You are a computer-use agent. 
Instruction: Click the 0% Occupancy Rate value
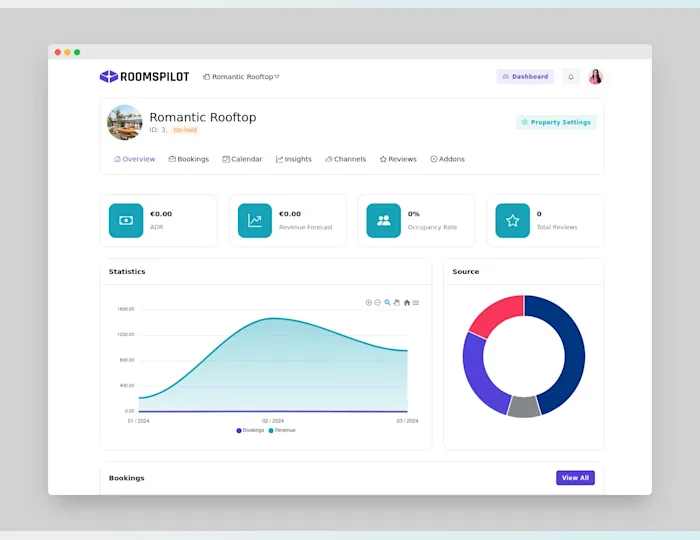coord(413,214)
